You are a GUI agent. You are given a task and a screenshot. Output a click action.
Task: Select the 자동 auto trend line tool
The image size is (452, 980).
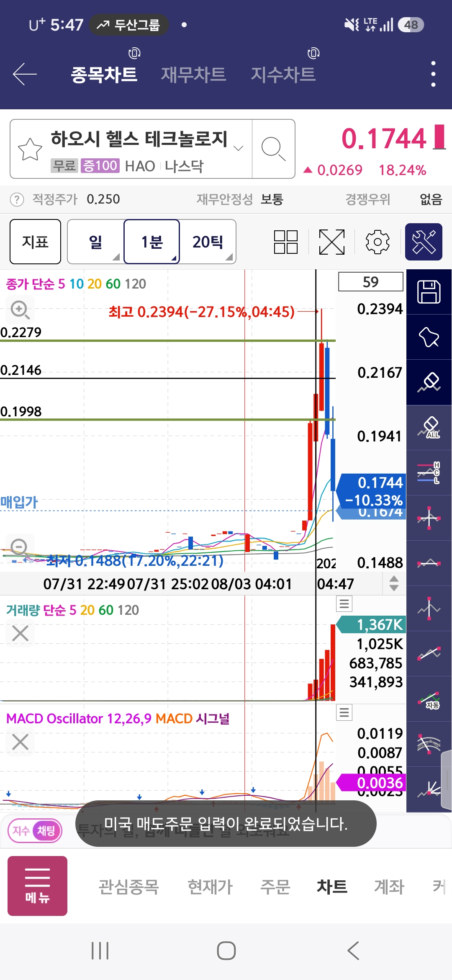(x=429, y=699)
